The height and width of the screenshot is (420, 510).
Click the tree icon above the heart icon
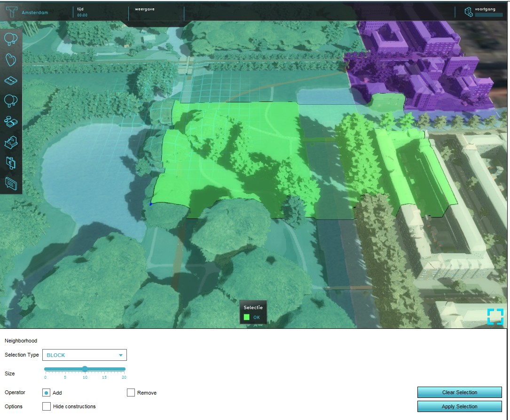[11, 40]
